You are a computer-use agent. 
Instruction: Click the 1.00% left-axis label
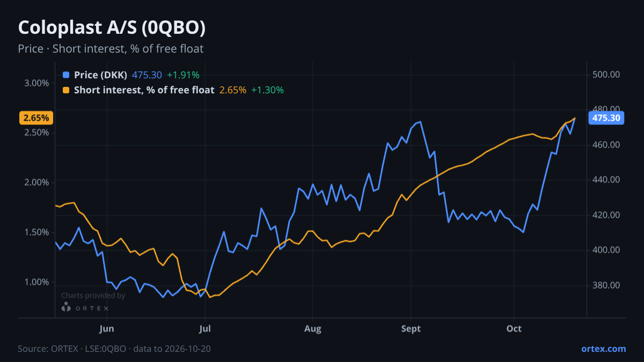tap(36, 282)
